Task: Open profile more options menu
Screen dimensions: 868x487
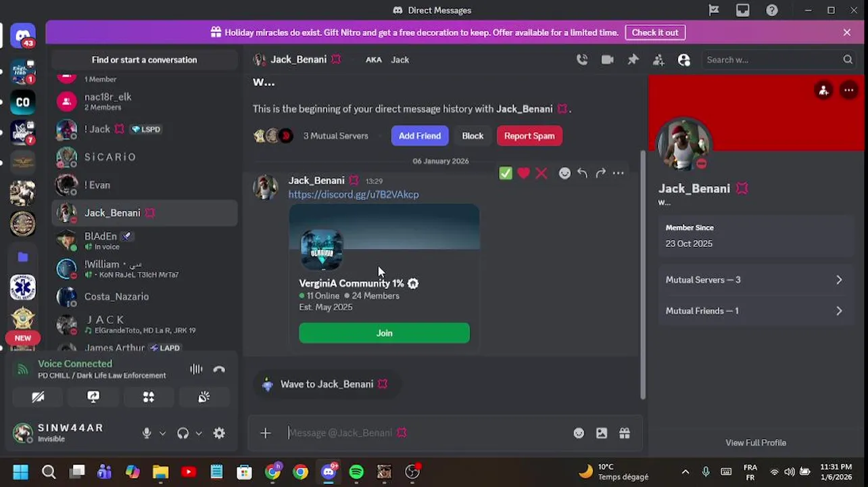Action: [849, 90]
